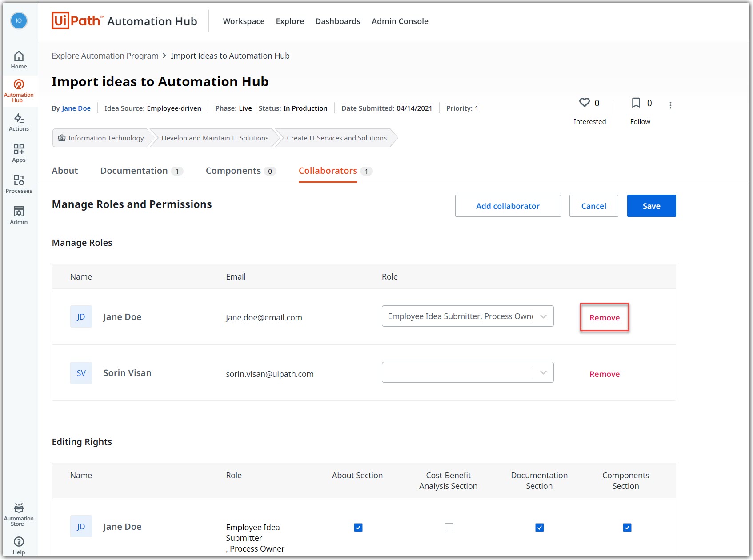753x560 pixels.
Task: Click the Components Section column header
Action: coord(625,481)
